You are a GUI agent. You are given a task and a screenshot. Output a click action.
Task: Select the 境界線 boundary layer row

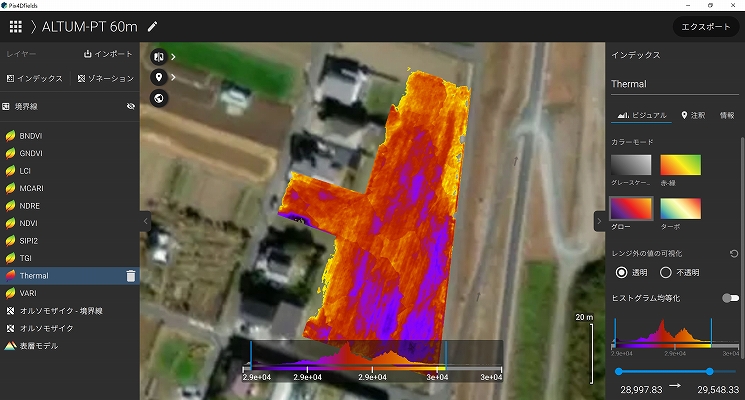69,106
